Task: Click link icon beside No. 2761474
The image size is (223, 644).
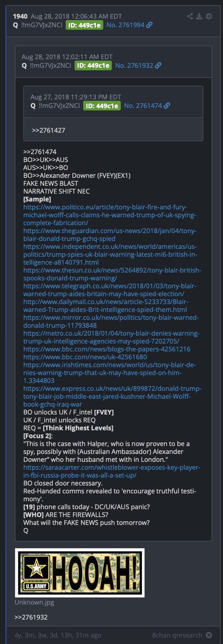Action: (x=167, y=105)
